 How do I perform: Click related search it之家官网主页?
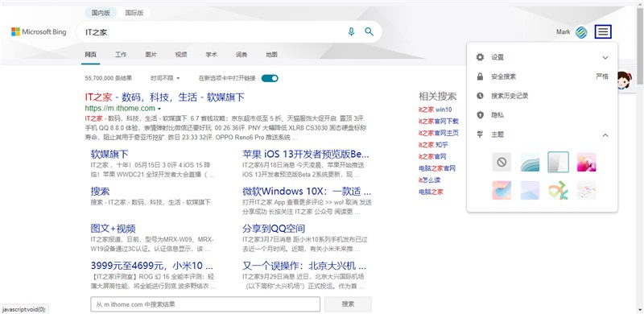[438, 133]
